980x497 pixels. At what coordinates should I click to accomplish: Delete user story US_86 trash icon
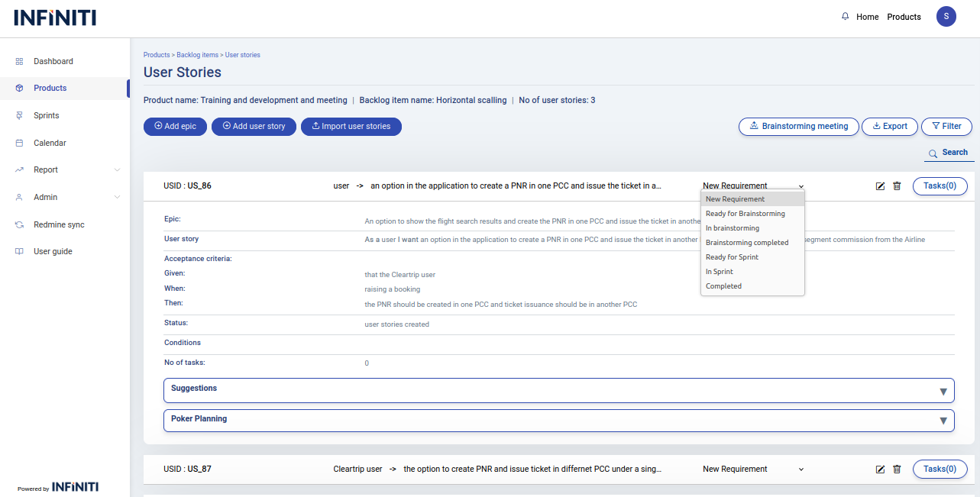click(897, 186)
